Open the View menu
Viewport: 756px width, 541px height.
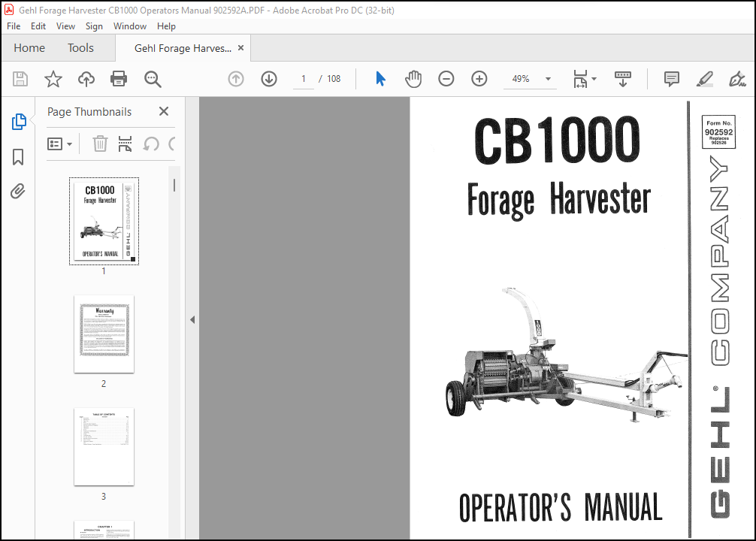pyautogui.click(x=65, y=26)
